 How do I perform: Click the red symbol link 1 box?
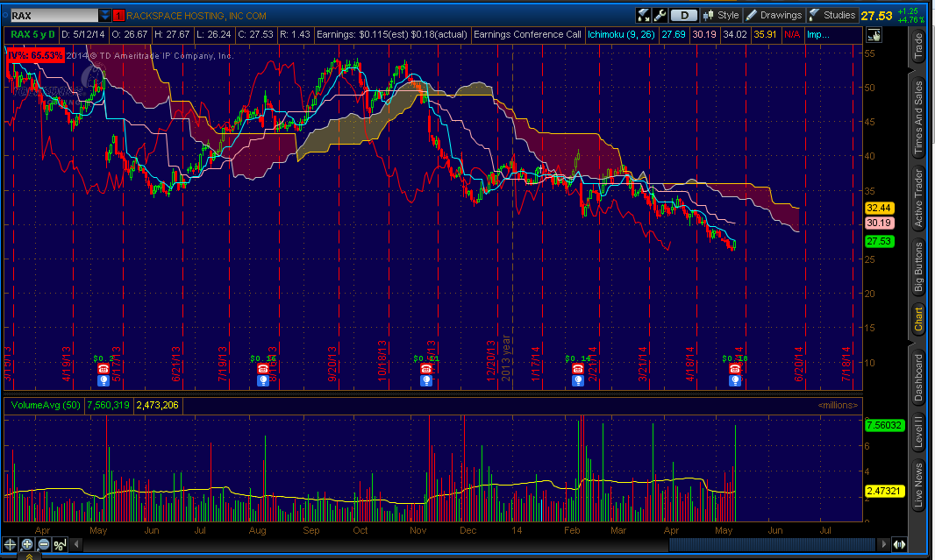click(118, 16)
